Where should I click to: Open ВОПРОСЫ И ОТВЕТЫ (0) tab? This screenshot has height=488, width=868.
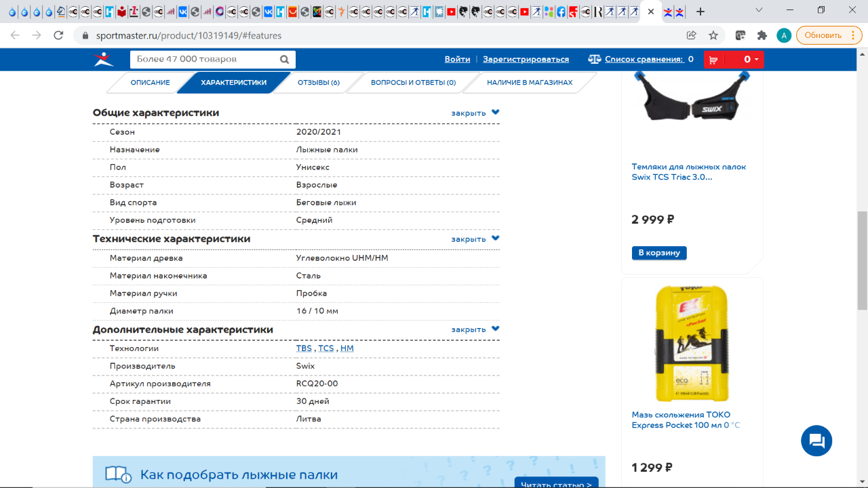click(413, 83)
